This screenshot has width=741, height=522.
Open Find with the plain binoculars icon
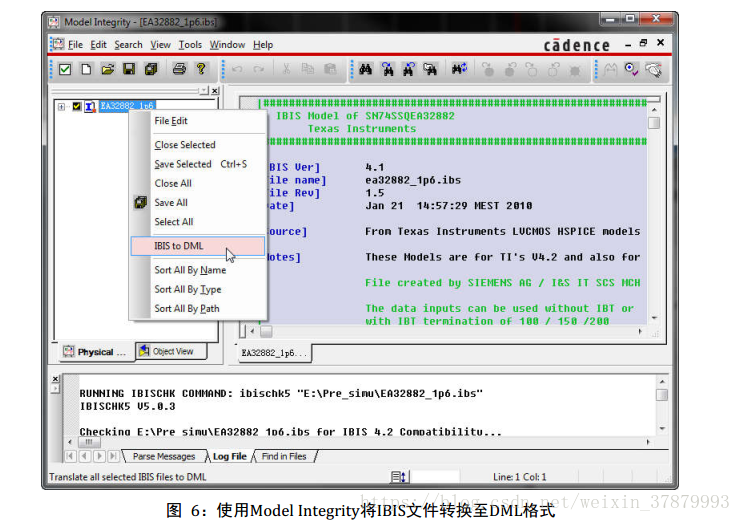tap(365, 69)
